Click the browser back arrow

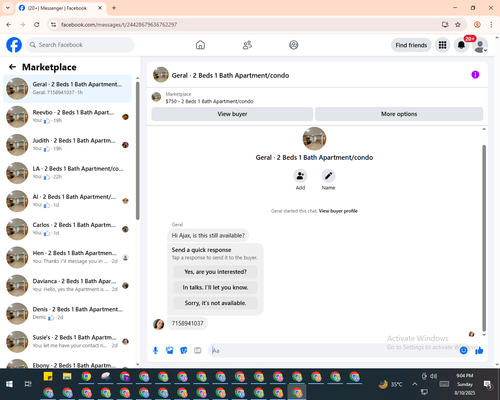[x=9, y=25]
